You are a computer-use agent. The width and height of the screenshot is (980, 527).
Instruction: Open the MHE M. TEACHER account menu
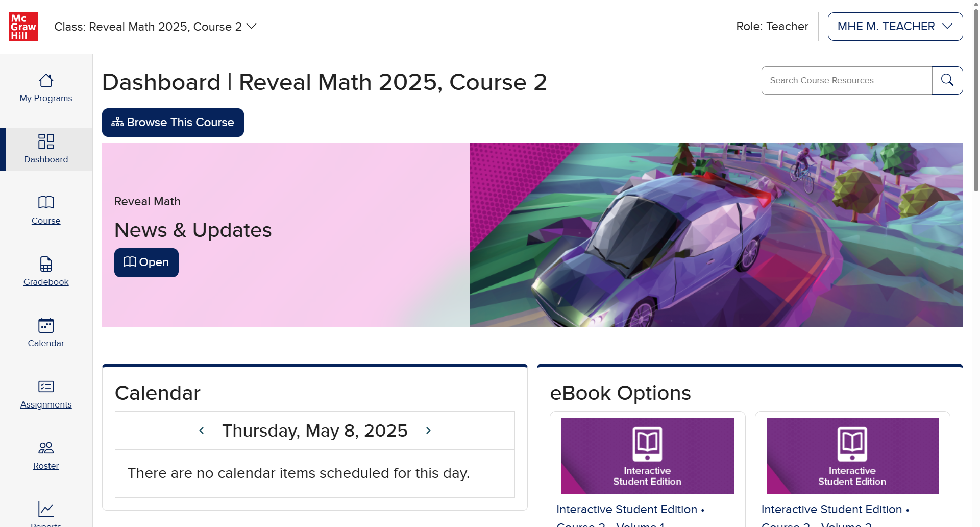click(x=895, y=27)
